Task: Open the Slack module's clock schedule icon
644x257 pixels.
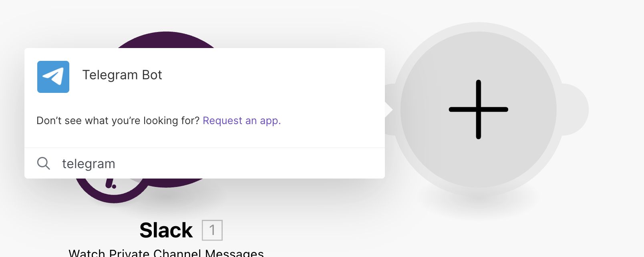Action: [113, 189]
